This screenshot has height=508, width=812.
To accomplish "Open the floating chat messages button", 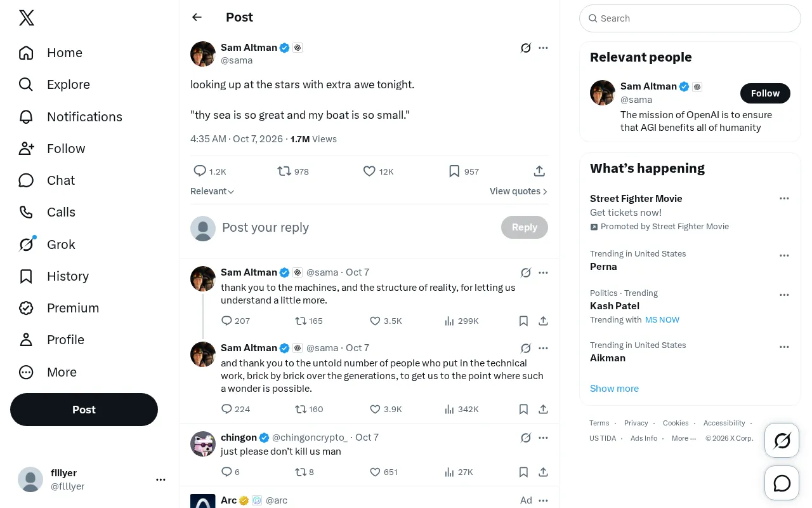I will point(782,483).
